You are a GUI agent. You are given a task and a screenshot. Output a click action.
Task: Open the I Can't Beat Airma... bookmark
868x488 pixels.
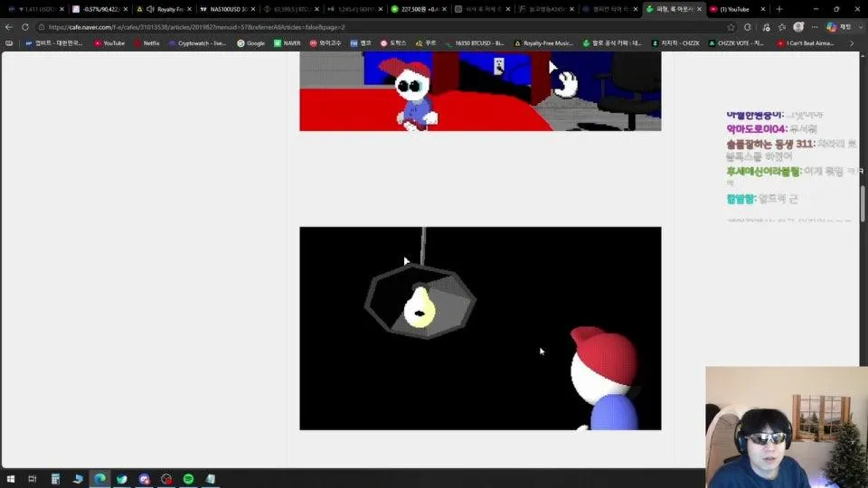(x=806, y=43)
